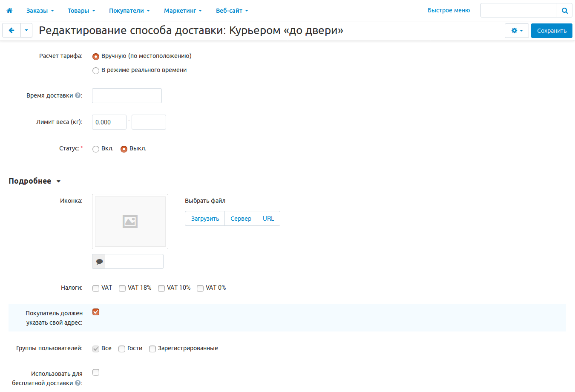
Task: Go back using the left arrow icon
Action: [x=11, y=31]
